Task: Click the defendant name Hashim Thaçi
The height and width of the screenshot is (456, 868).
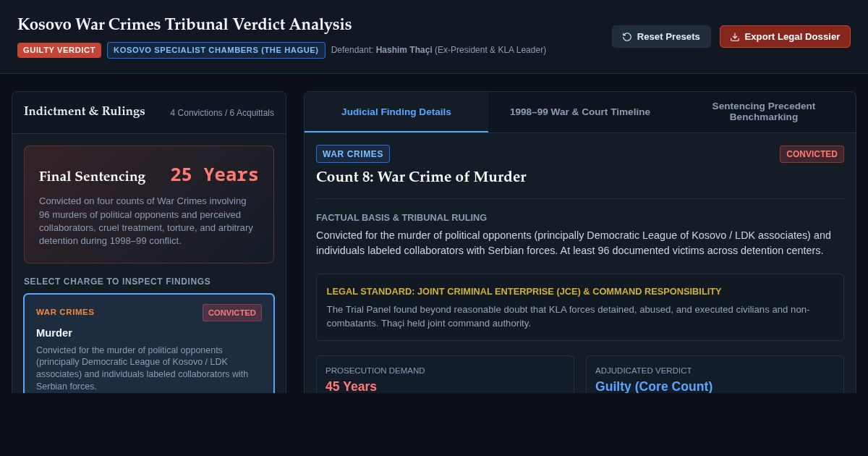Action: coord(404,50)
